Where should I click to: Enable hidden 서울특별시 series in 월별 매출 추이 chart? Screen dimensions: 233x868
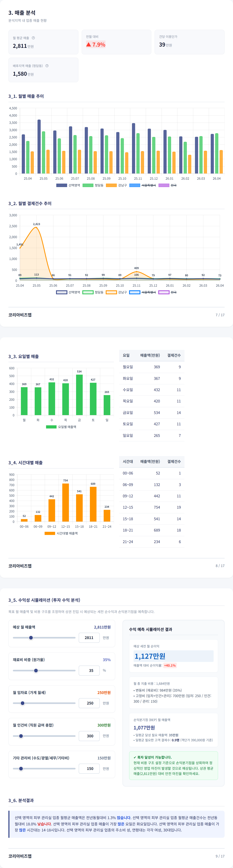(x=143, y=185)
